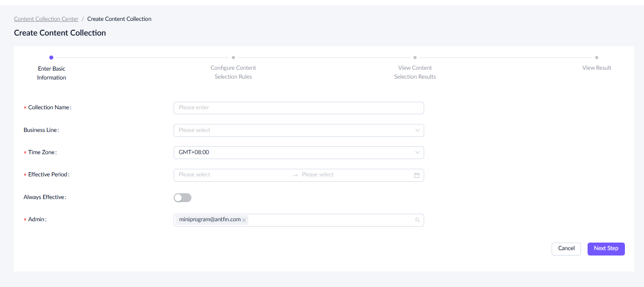
Task: Open the Content Collection Center breadcrumb link
Action: click(x=46, y=19)
